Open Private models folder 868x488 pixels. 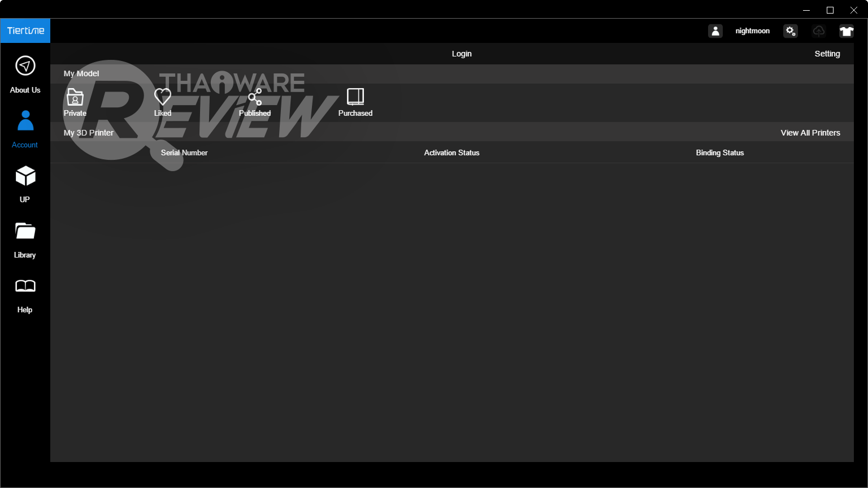[75, 102]
